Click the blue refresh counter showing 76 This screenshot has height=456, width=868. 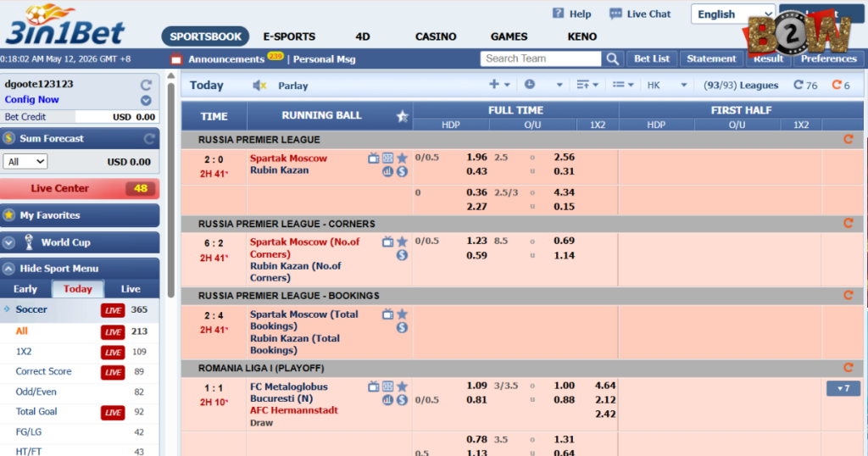(805, 86)
